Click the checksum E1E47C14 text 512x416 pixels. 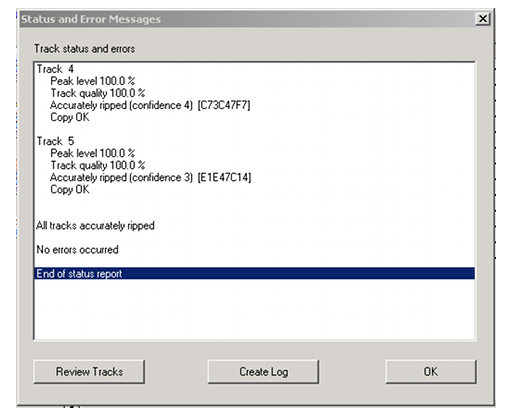(224, 177)
